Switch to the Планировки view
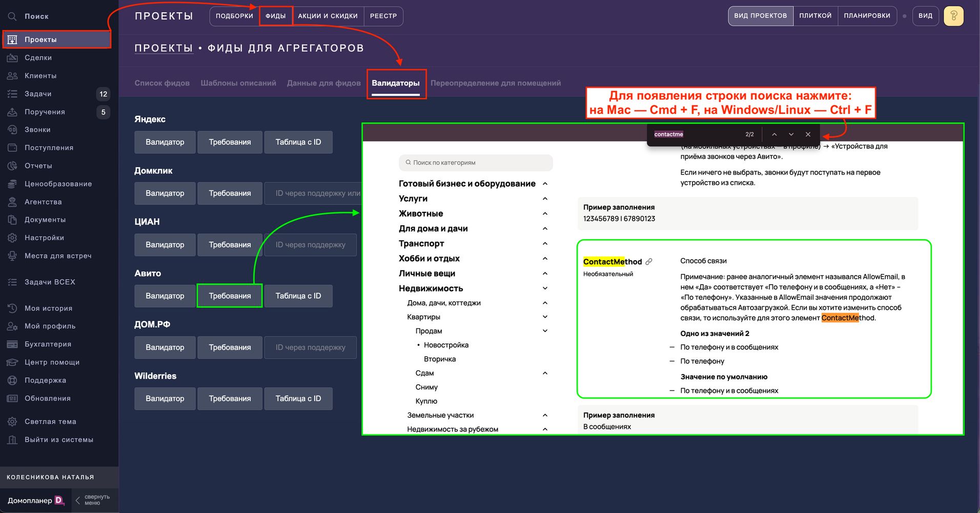Image resolution: width=980 pixels, height=513 pixels. (867, 16)
